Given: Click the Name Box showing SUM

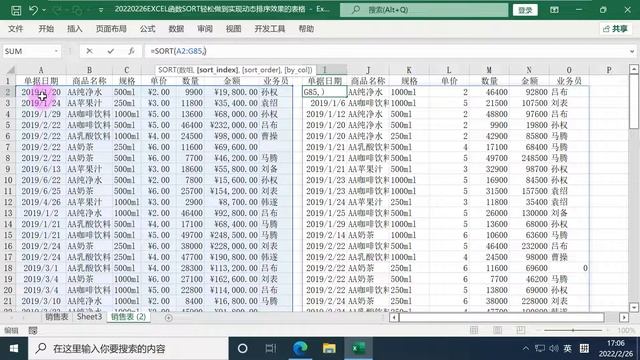Looking at the screenshot, I should 27,51.
